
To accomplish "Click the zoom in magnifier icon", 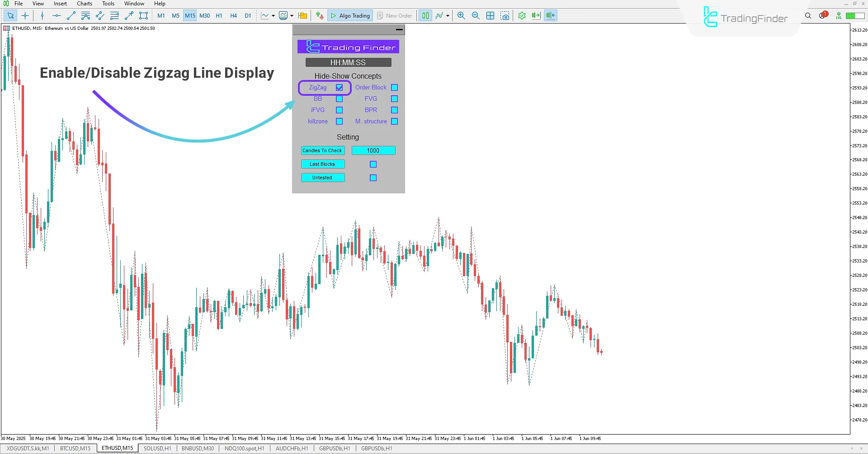I will coord(461,16).
